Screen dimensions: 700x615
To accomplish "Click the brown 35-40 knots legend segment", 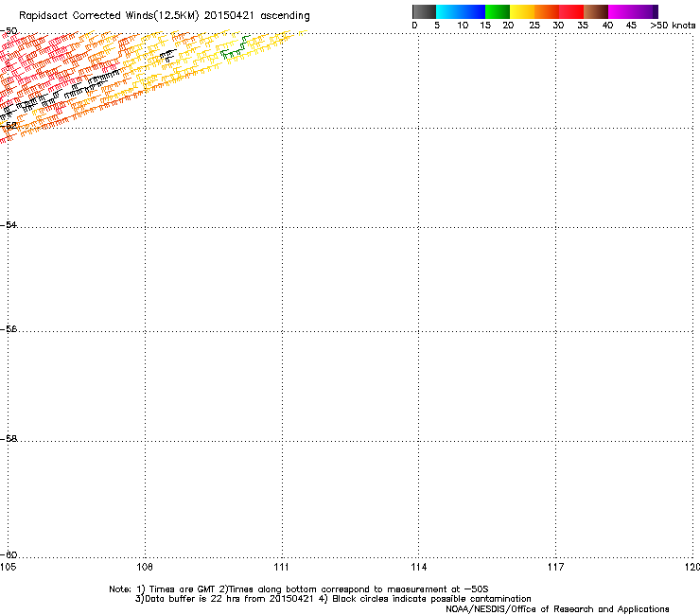I will coord(596,11).
